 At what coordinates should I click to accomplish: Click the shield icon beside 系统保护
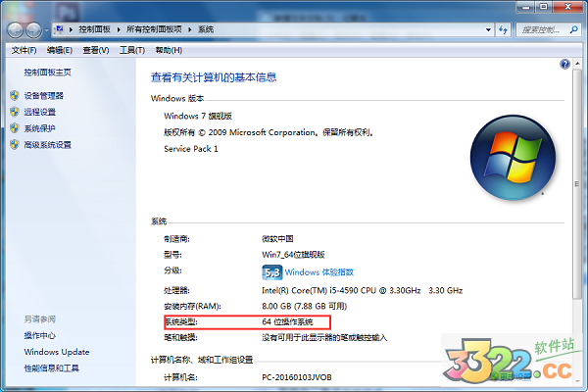(x=15, y=128)
